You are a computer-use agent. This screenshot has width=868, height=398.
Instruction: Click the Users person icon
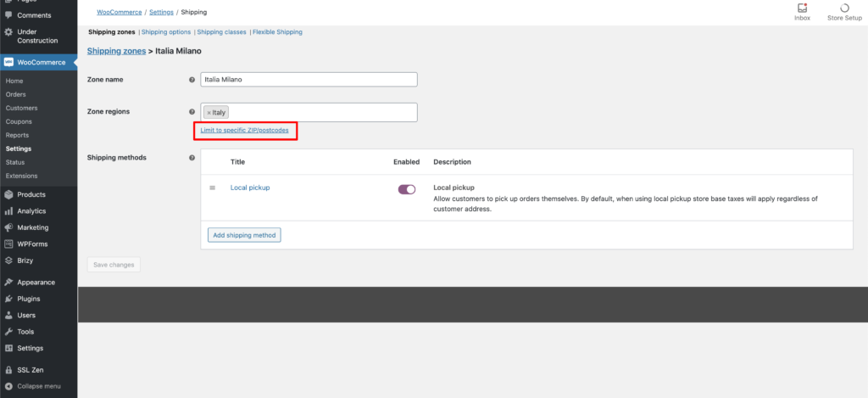click(x=8, y=316)
